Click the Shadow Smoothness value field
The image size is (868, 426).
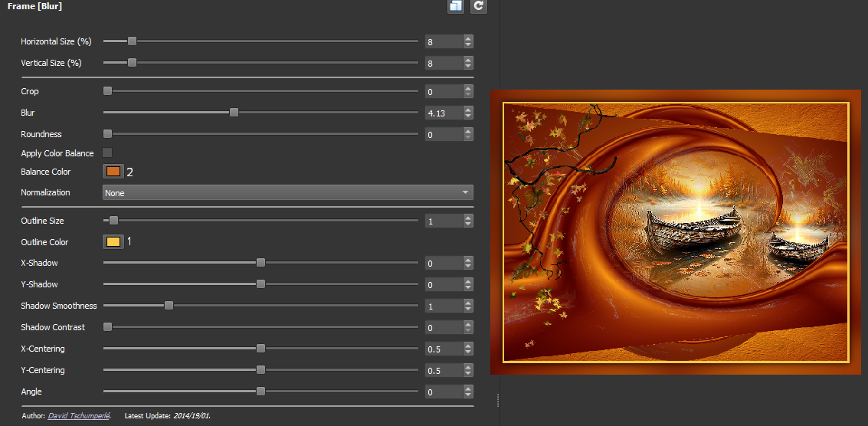pos(444,306)
